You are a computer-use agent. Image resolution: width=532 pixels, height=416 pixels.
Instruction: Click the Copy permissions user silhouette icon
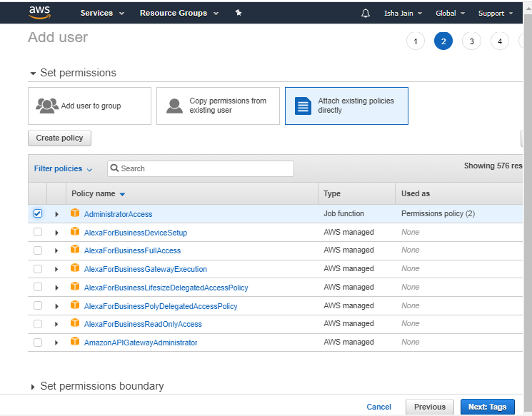pos(174,106)
